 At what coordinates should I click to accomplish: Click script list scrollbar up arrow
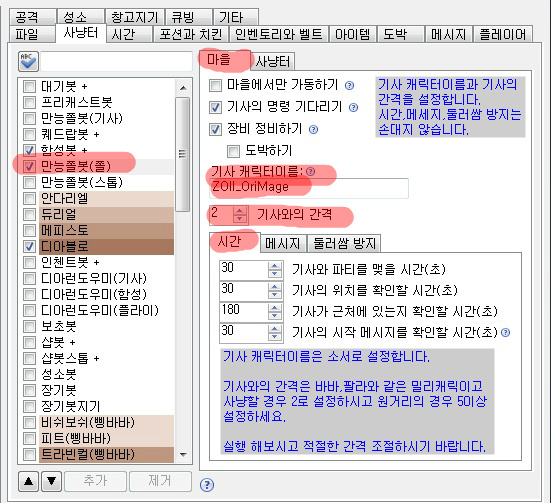(183, 88)
